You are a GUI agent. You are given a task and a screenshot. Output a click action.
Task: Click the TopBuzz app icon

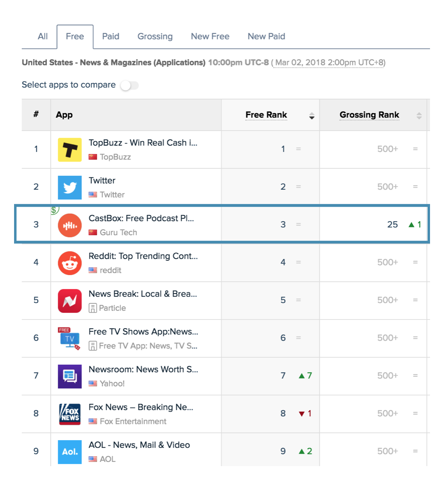(x=70, y=150)
